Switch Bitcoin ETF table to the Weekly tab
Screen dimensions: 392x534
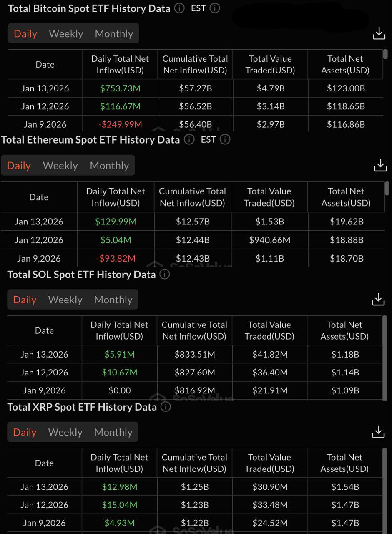click(x=66, y=34)
